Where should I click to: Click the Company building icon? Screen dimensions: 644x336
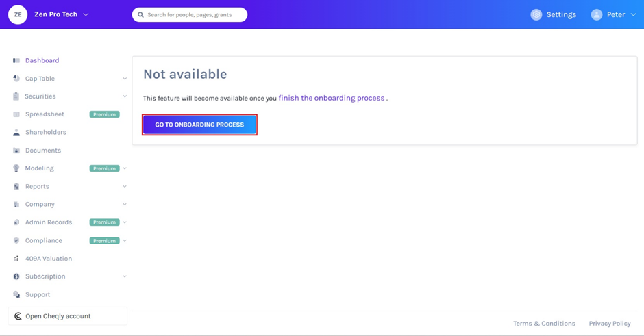pos(16,205)
